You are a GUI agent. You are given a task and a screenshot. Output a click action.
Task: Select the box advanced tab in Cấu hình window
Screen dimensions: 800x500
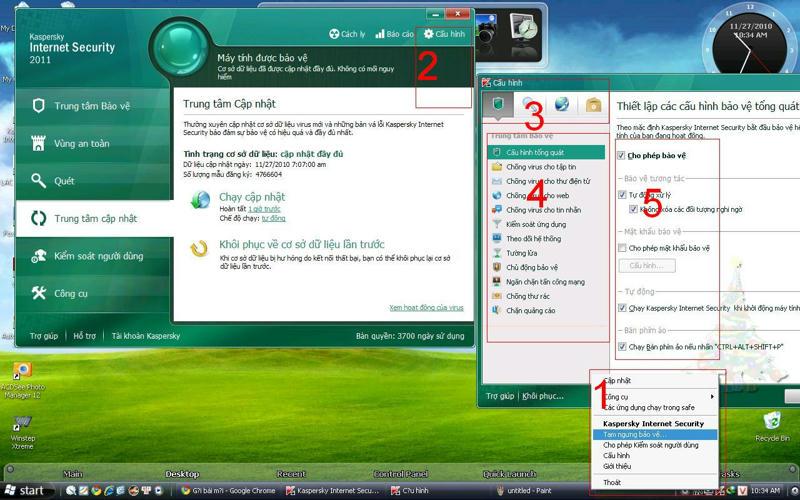[593, 105]
